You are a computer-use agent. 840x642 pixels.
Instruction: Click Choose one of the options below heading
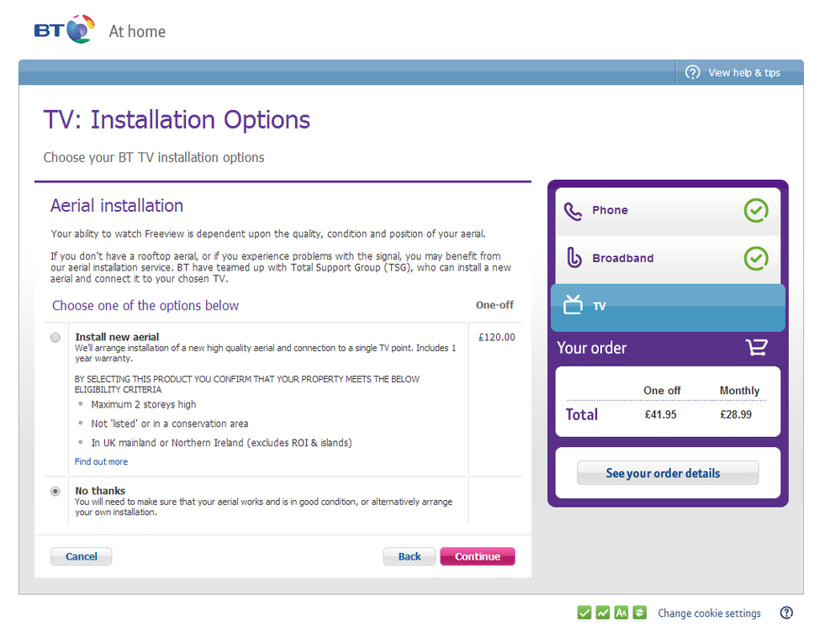tap(145, 306)
